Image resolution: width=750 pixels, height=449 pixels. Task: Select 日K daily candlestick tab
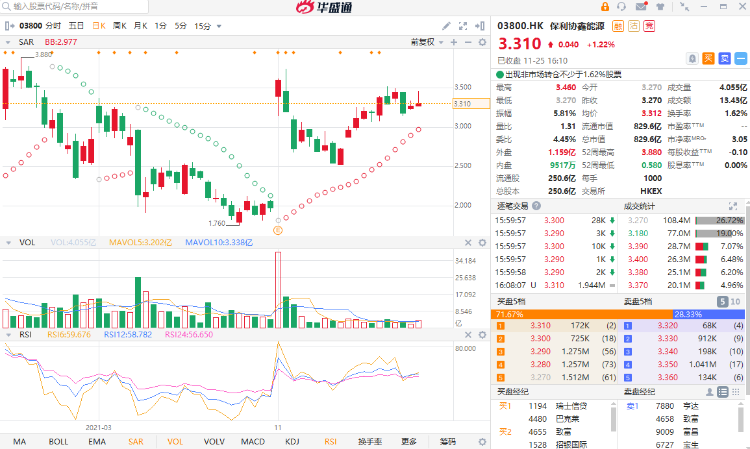coord(99,26)
